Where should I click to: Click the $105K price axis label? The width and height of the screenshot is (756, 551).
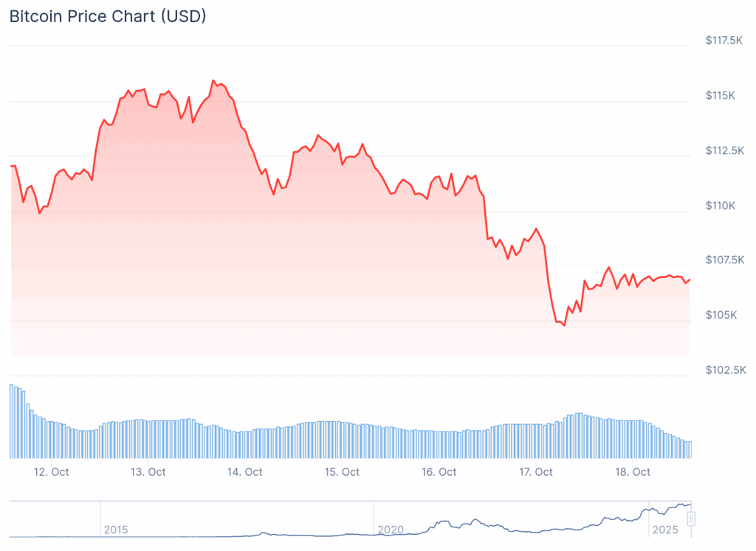click(x=720, y=315)
